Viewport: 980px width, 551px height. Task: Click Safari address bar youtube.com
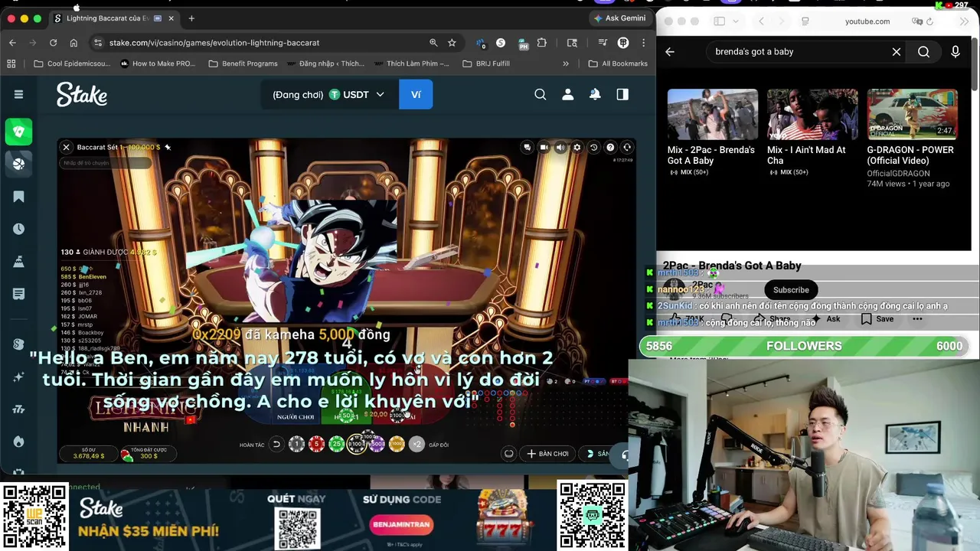tap(867, 21)
